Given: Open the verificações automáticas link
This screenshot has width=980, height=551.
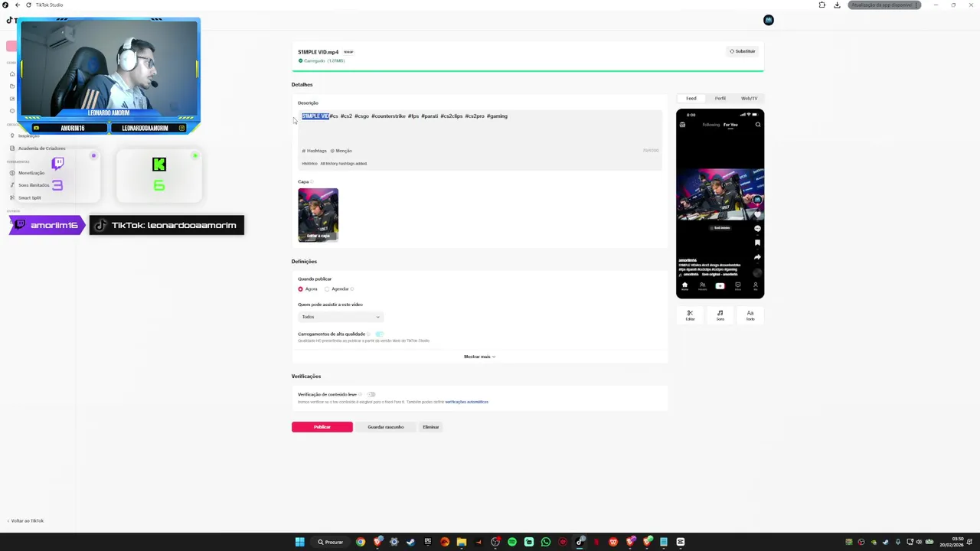Looking at the screenshot, I should 466,402.
